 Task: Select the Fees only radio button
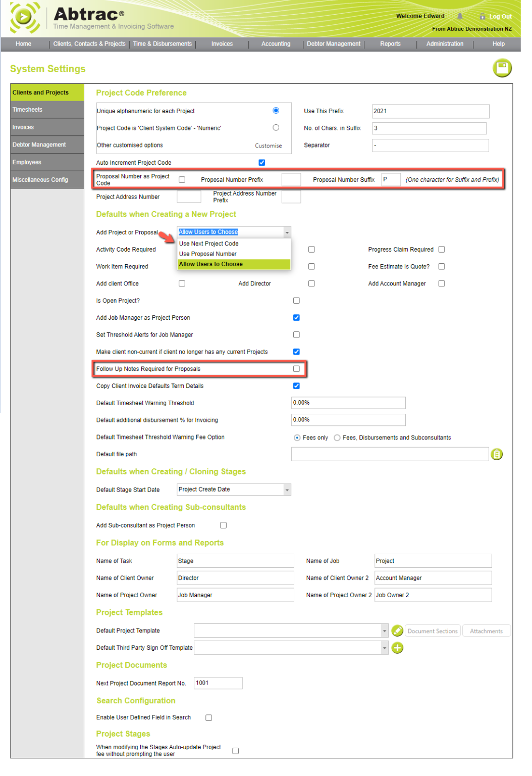(296, 438)
